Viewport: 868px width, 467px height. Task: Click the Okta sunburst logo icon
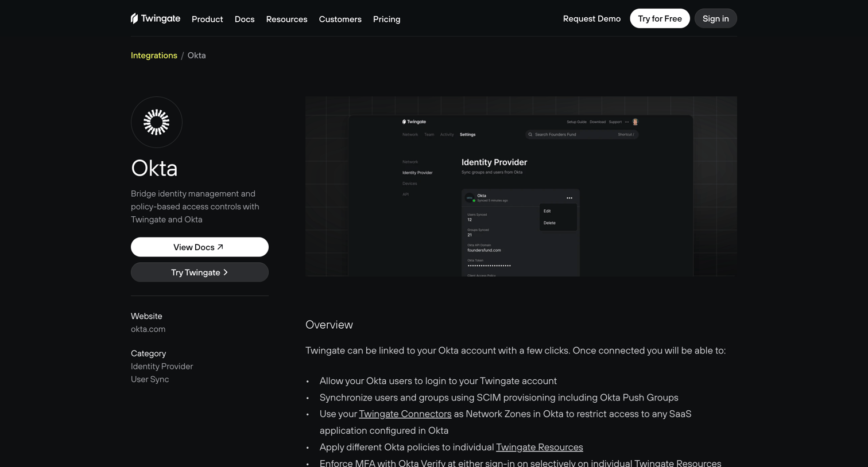157,122
